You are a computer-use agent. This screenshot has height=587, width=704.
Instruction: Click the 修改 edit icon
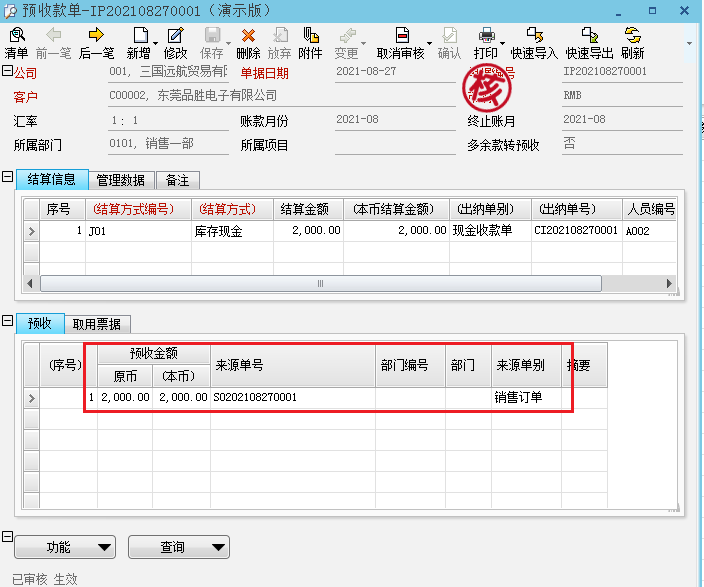tap(175, 43)
